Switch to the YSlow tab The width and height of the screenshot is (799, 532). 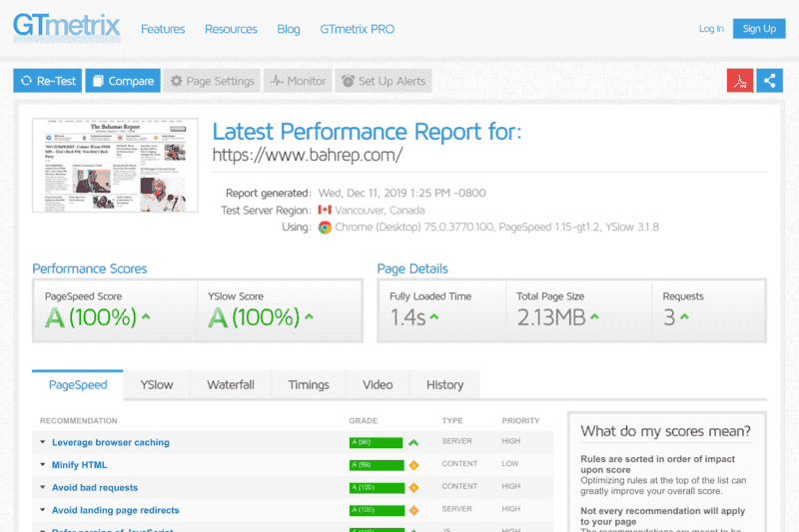pos(157,385)
